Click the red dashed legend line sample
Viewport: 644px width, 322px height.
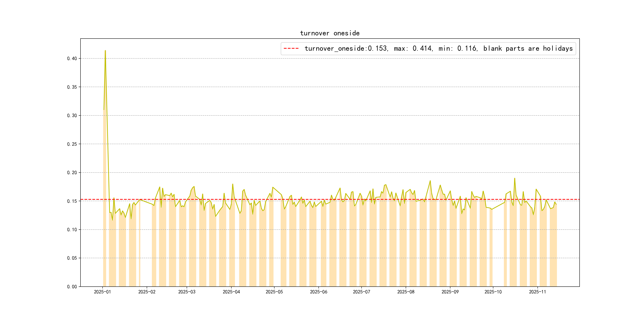click(291, 48)
